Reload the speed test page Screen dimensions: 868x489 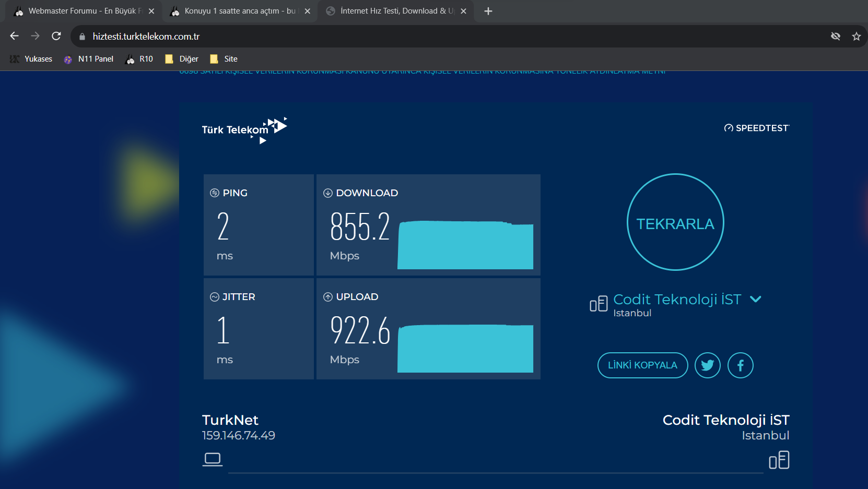point(56,36)
